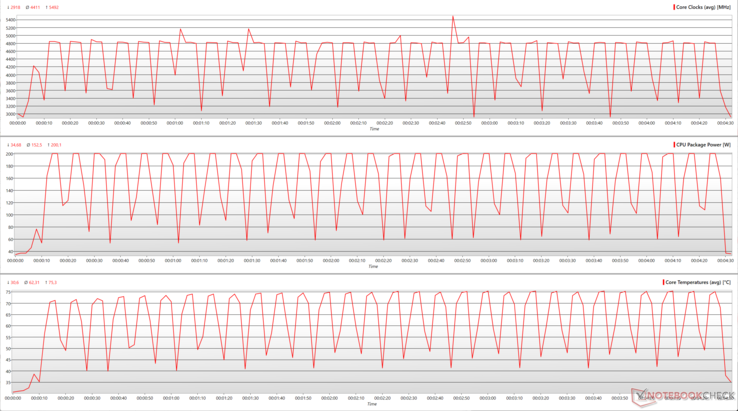
Task: Click 4000 tick on Core Clocks y-axis
Action: 10,75
